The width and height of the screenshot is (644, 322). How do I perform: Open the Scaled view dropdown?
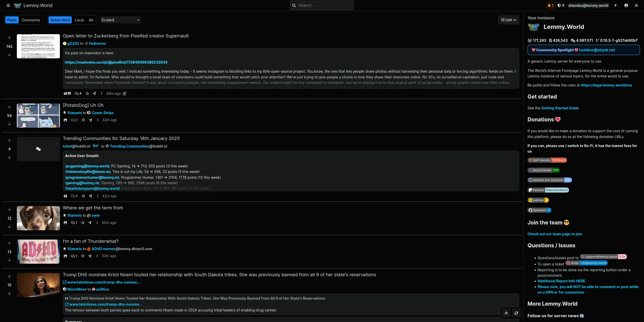pyautogui.click(x=120, y=20)
